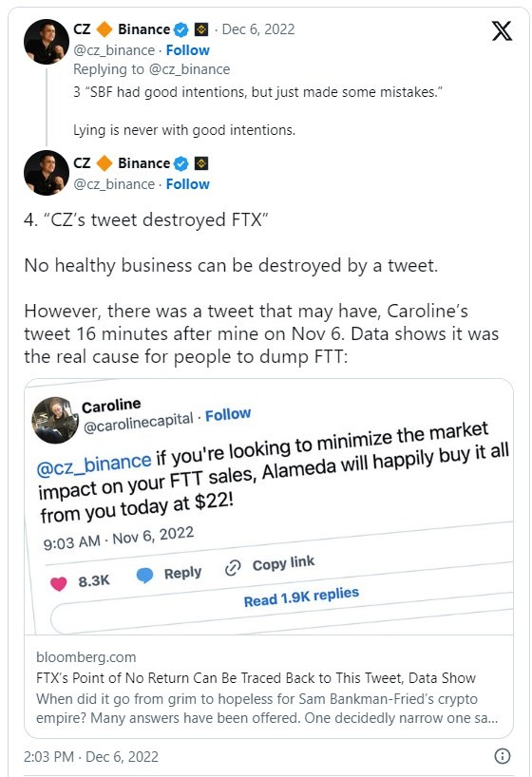This screenshot has height=777, width=532.
Task: Click the verified badge in second CZ header
Action: point(181,164)
